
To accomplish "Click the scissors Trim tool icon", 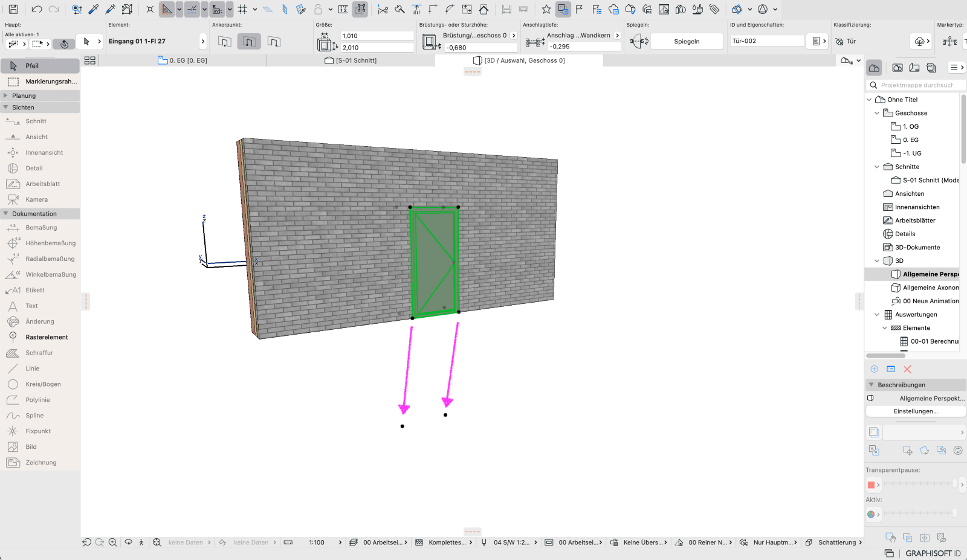I will [x=383, y=9].
